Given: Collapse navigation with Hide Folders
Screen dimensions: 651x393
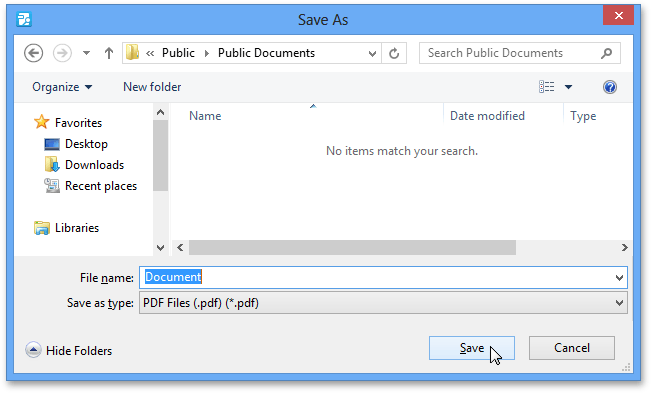Looking at the screenshot, I should [69, 351].
